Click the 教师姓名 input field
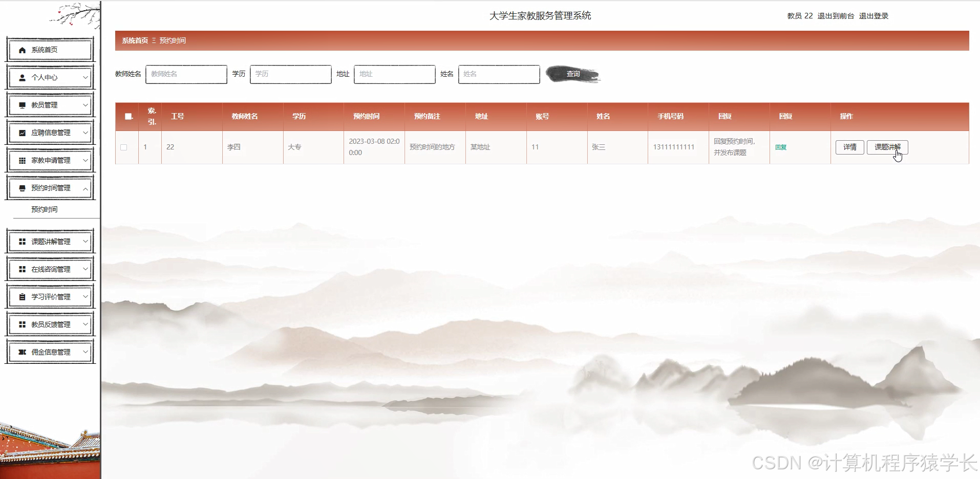 [186, 74]
